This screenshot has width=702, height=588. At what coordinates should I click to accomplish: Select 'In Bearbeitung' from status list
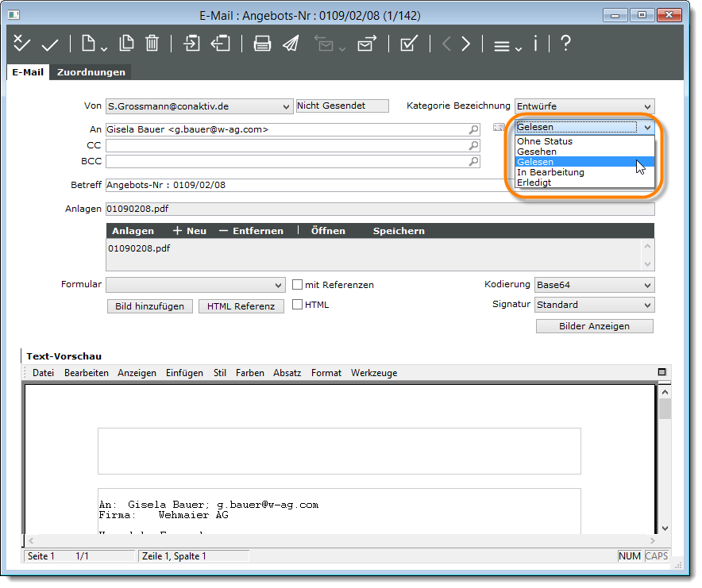click(550, 172)
